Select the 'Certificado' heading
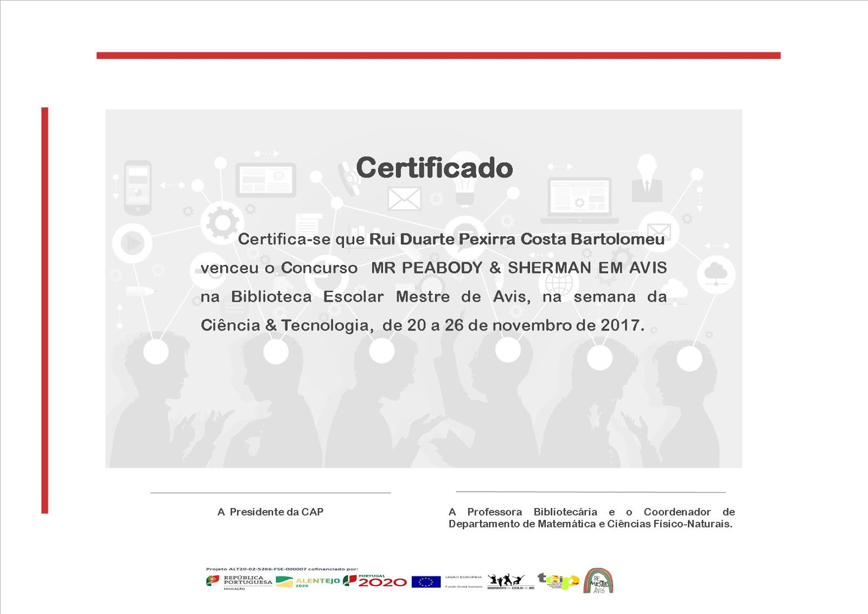 [435, 168]
